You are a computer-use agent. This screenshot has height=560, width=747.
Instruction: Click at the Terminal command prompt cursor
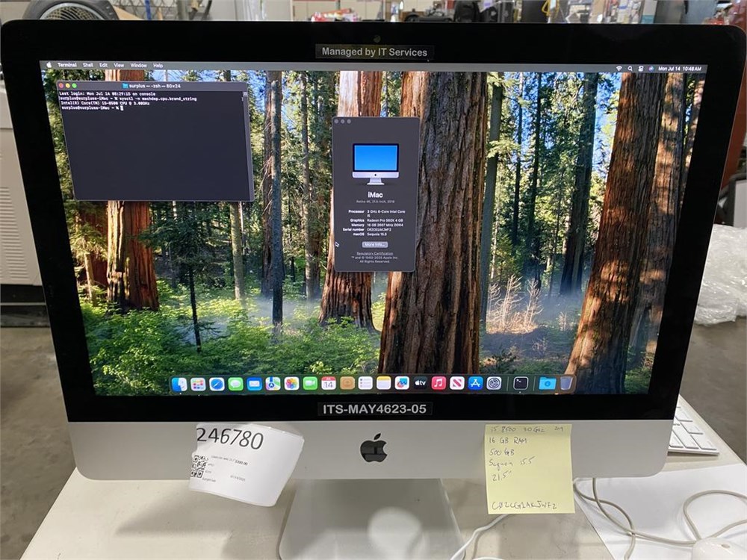coord(122,108)
